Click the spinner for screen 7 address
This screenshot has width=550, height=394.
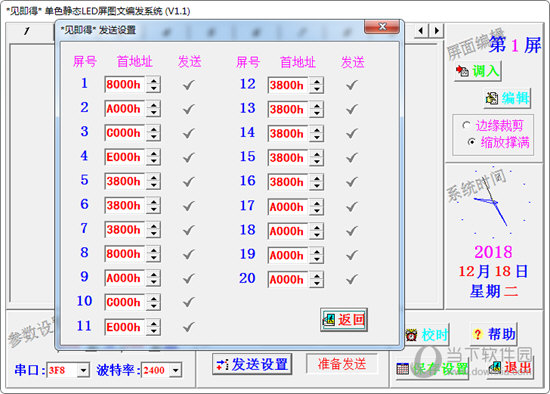pyautogui.click(x=153, y=230)
